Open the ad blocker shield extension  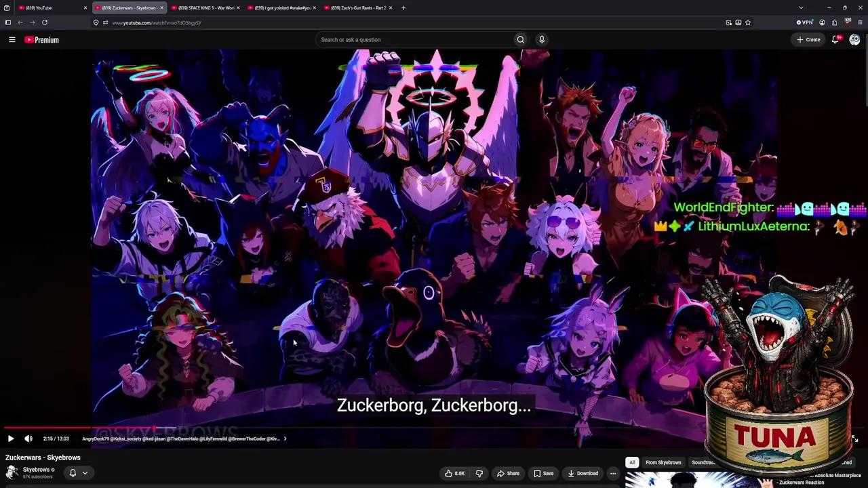coord(848,22)
